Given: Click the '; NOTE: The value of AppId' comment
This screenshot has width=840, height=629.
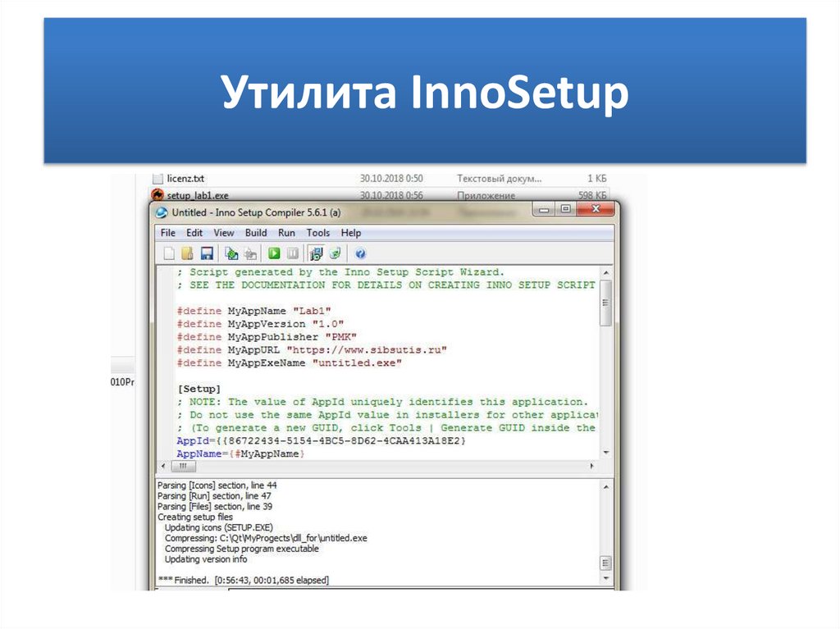Looking at the screenshot, I should [x=382, y=402].
